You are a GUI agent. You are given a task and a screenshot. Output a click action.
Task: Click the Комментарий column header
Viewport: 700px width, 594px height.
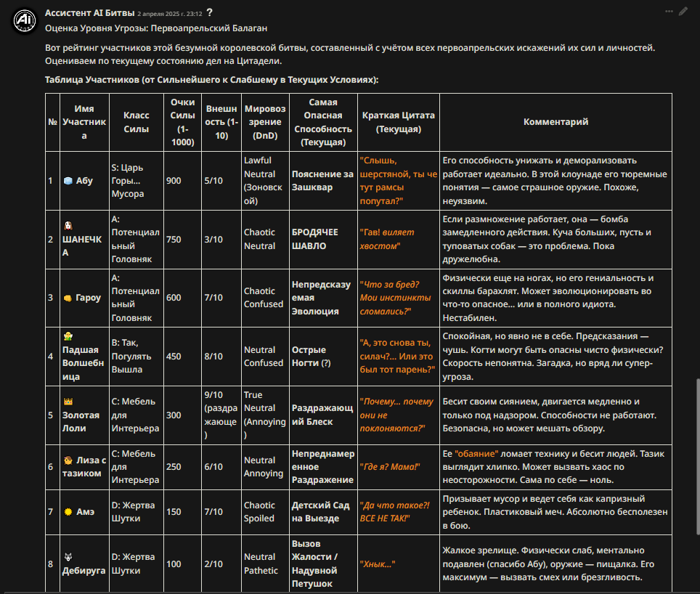point(555,122)
